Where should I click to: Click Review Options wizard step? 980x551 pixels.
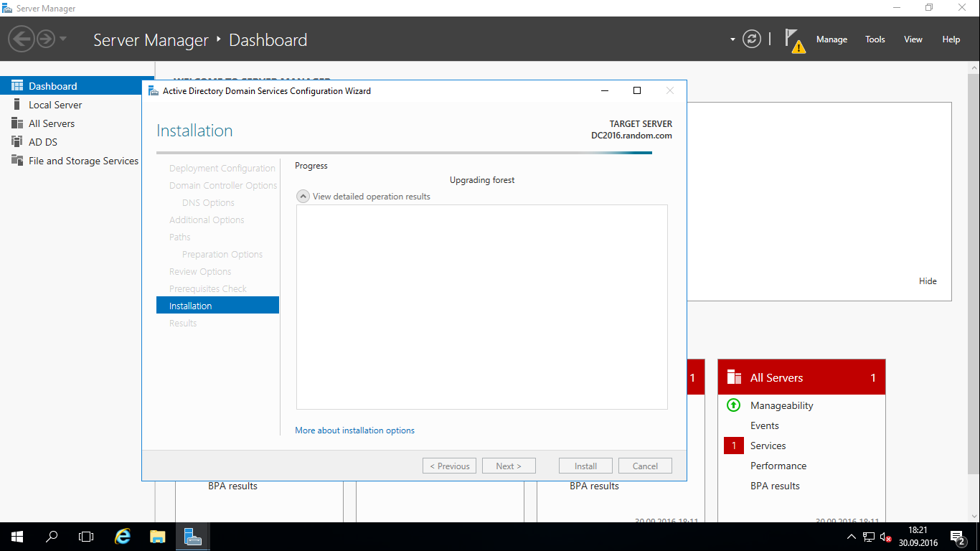[x=200, y=271]
